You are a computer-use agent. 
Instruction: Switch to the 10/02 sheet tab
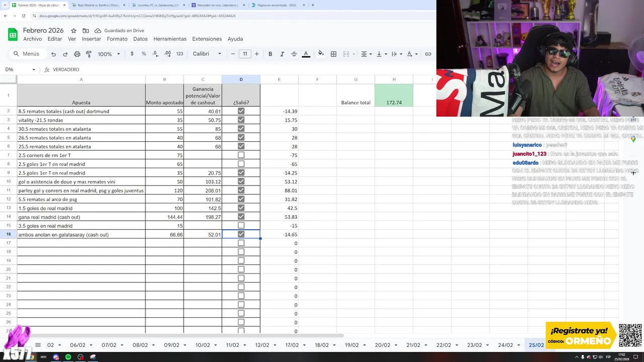(203, 345)
